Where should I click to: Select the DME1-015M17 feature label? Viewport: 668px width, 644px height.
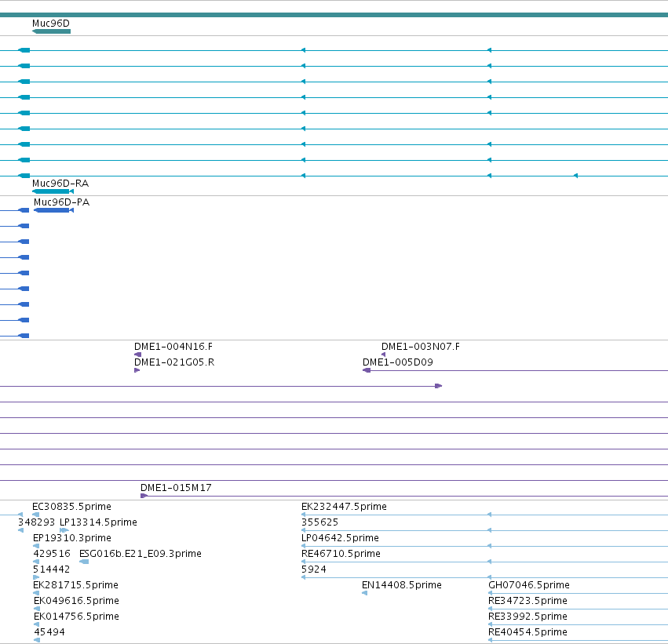tap(176, 488)
